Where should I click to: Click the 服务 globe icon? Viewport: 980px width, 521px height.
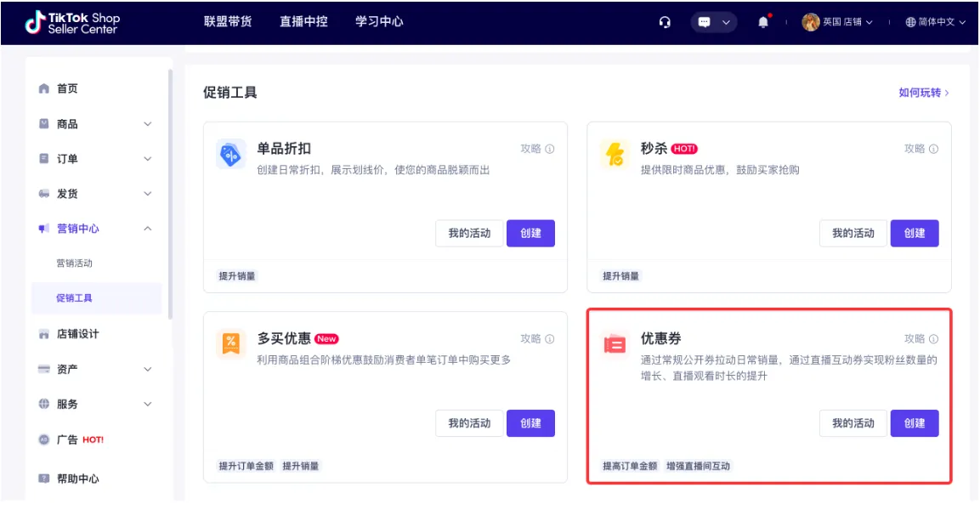tap(43, 405)
